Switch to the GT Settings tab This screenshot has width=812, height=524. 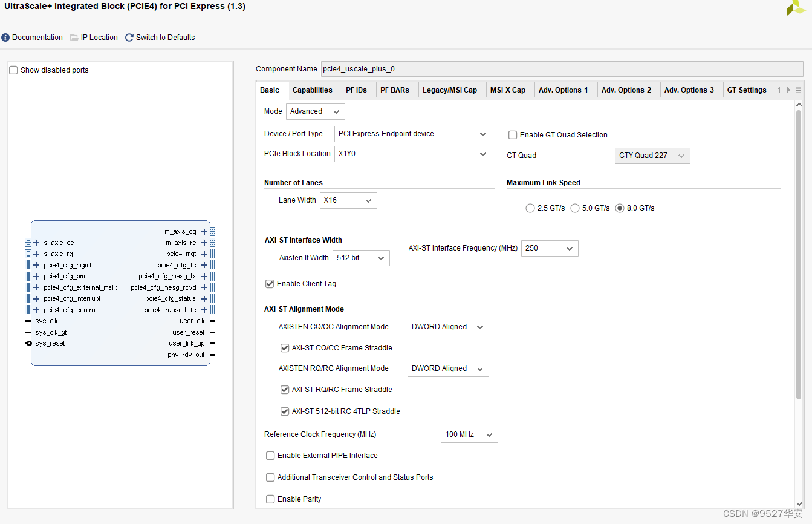[746, 90]
